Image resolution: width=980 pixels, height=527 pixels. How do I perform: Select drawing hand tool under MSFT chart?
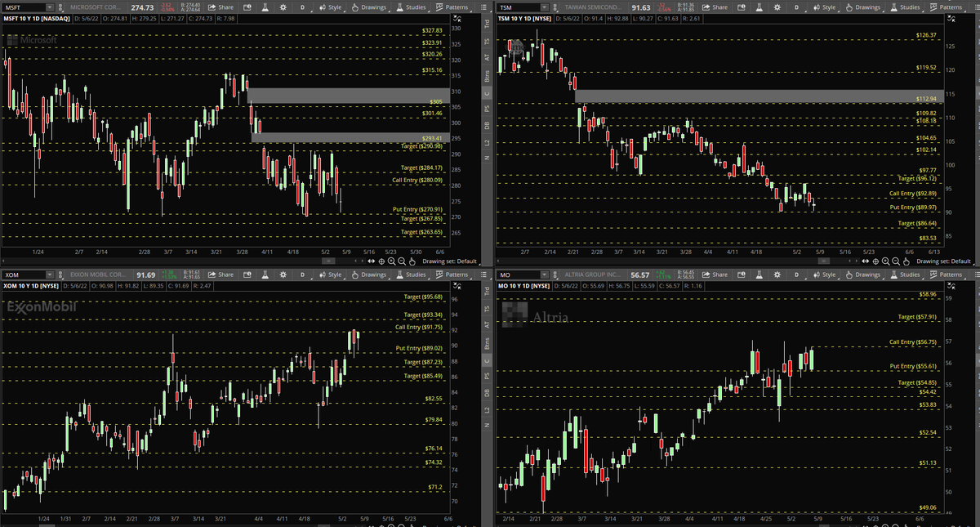414,261
